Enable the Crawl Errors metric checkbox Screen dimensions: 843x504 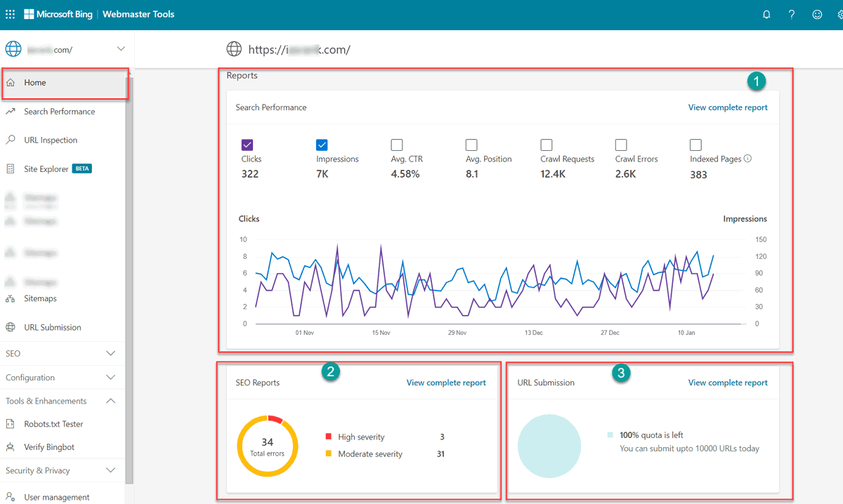coord(621,145)
